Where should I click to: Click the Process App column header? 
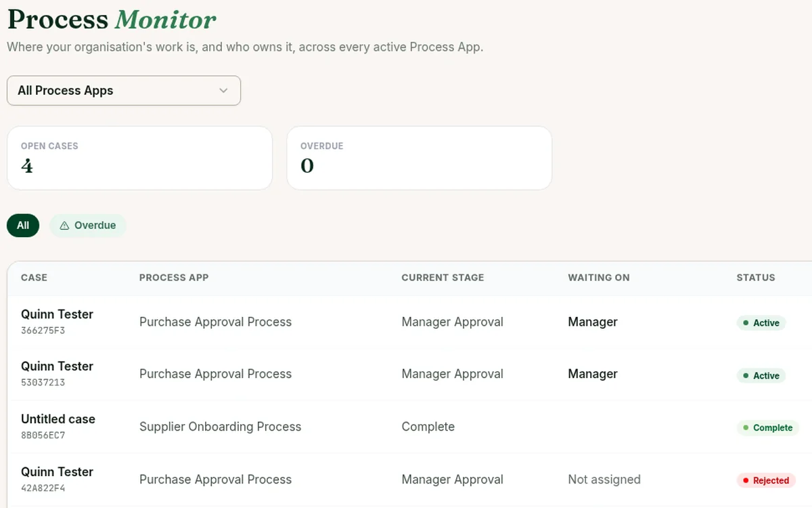tap(174, 278)
